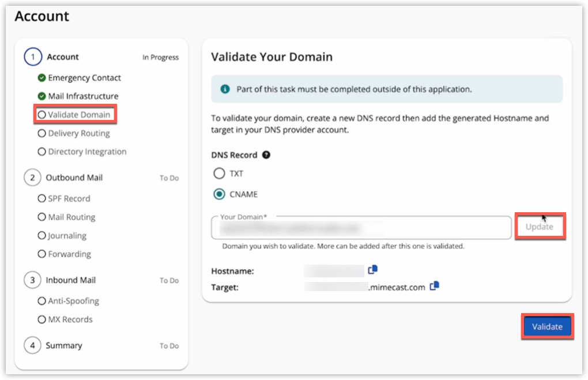
Task: Click the unfilled radio beside Delivery Routing
Action: pos(42,133)
